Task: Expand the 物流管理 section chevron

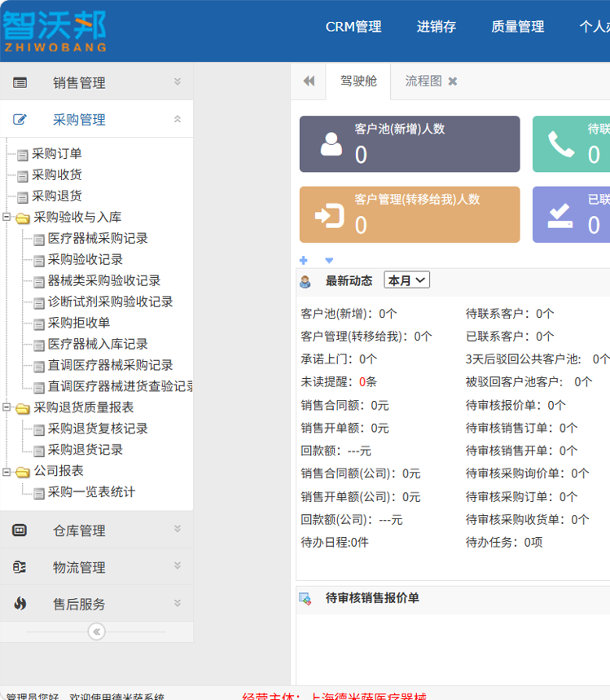Action: [178, 566]
